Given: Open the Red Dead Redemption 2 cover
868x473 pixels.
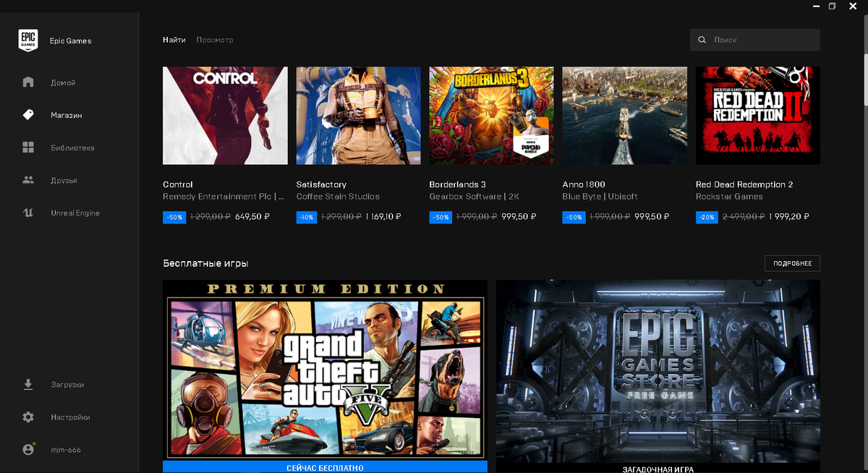Looking at the screenshot, I should [758, 116].
